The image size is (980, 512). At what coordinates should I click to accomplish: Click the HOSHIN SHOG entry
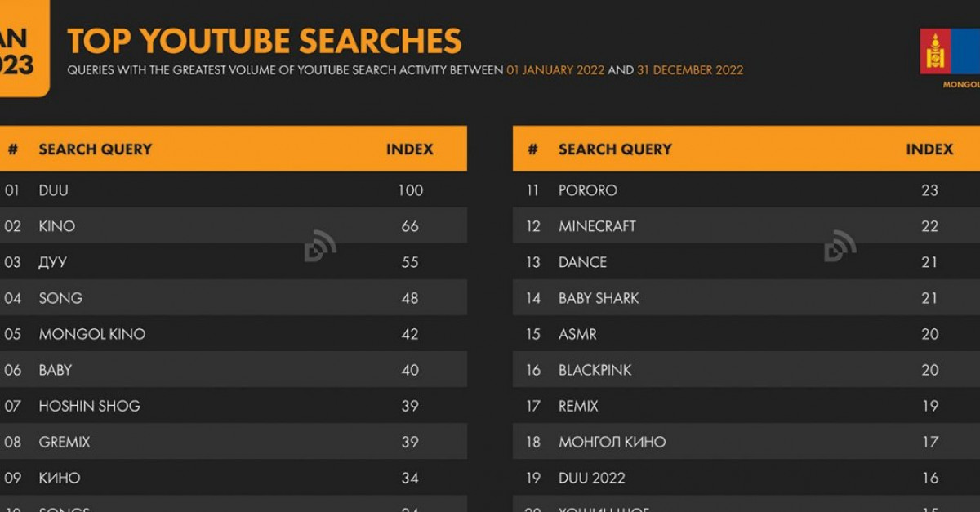[x=90, y=406]
